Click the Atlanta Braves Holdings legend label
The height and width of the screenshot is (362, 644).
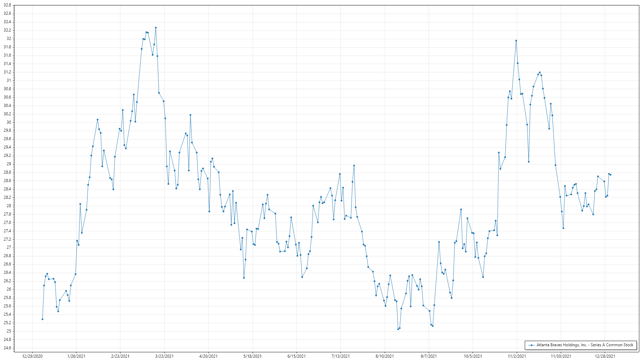[585, 345]
